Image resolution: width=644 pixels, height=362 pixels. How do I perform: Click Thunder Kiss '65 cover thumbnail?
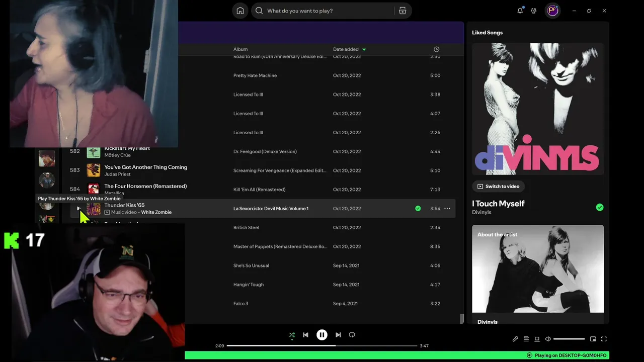tap(94, 209)
